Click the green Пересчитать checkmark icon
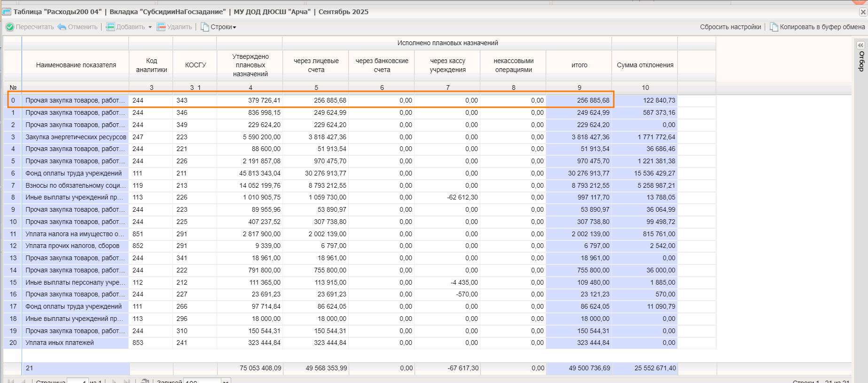Image resolution: width=868 pixels, height=383 pixels. (9, 27)
